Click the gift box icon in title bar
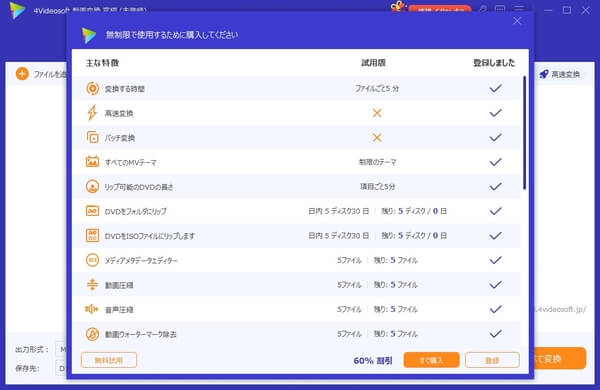This screenshot has height=390, width=600. click(x=398, y=7)
